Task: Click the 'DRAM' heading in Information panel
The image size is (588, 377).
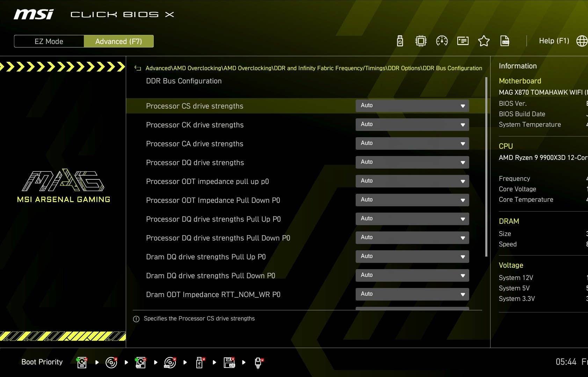Action: coord(509,221)
